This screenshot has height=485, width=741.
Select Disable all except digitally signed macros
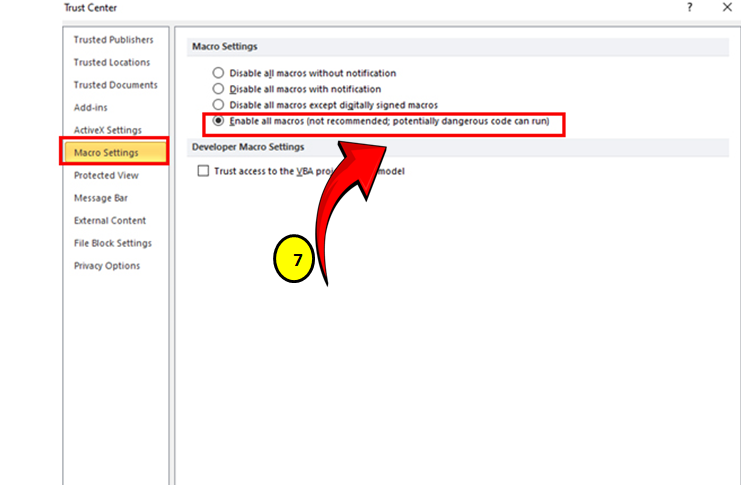(x=218, y=105)
